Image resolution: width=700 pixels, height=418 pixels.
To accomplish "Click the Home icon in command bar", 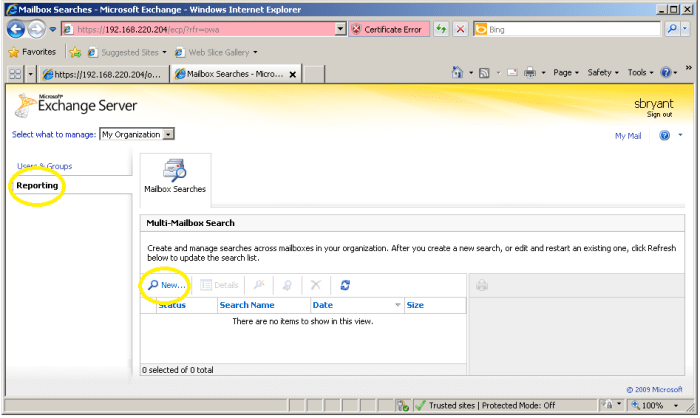I will (x=457, y=73).
